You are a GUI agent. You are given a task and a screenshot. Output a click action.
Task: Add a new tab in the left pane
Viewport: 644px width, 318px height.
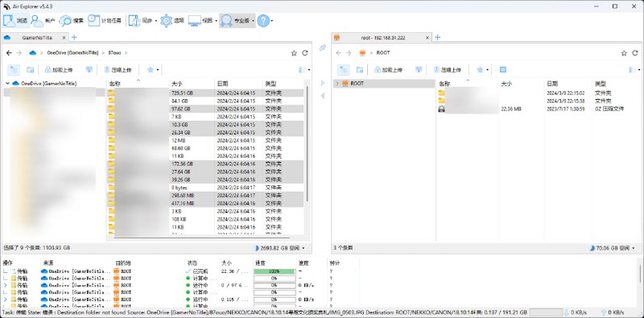click(74, 37)
